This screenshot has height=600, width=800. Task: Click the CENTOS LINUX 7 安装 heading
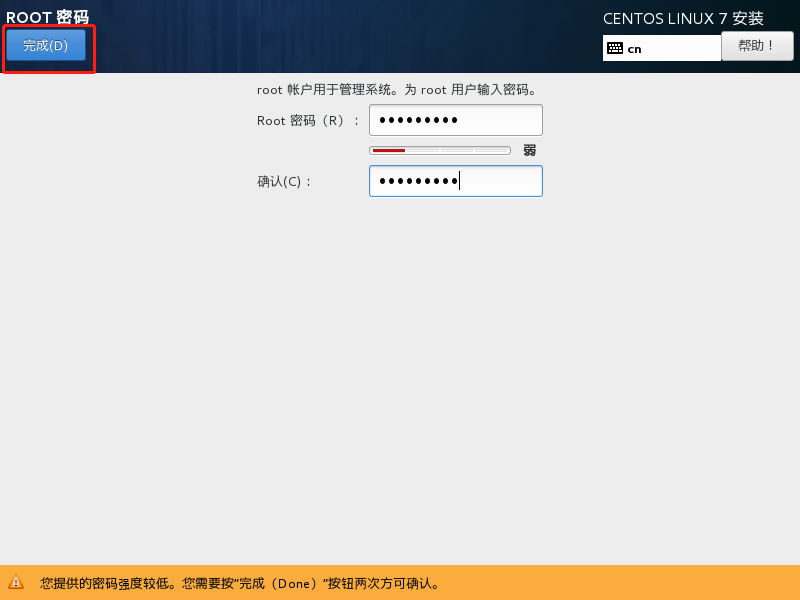click(x=683, y=19)
